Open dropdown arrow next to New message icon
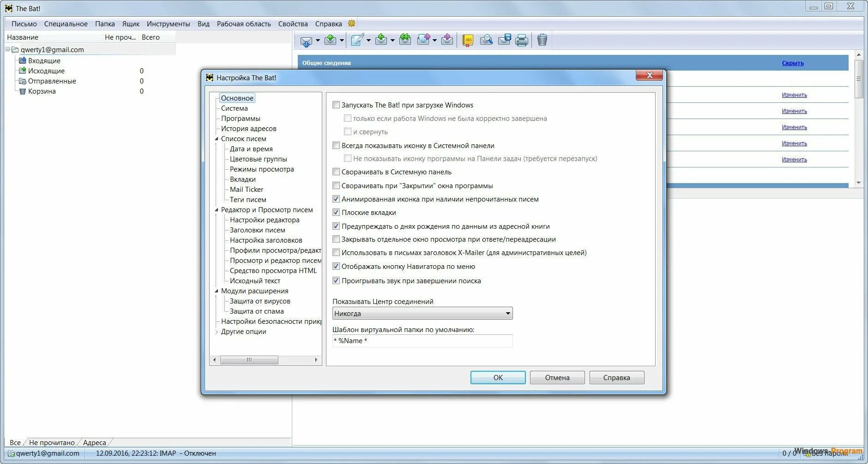Viewport: 868px width, 464px height. [368, 41]
